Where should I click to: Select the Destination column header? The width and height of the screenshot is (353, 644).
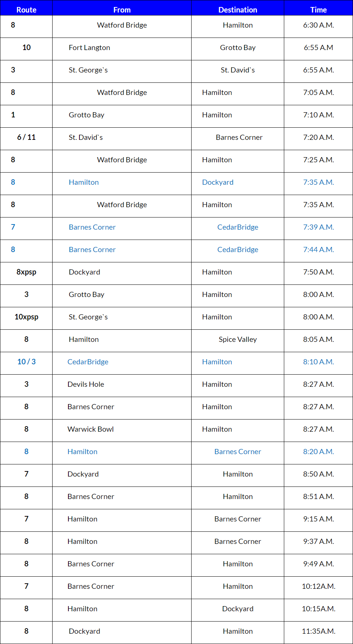pyautogui.click(x=238, y=10)
